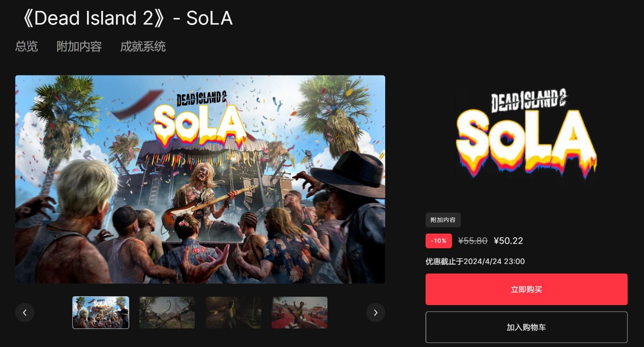Open the 成就系统 tab

pos(143,46)
